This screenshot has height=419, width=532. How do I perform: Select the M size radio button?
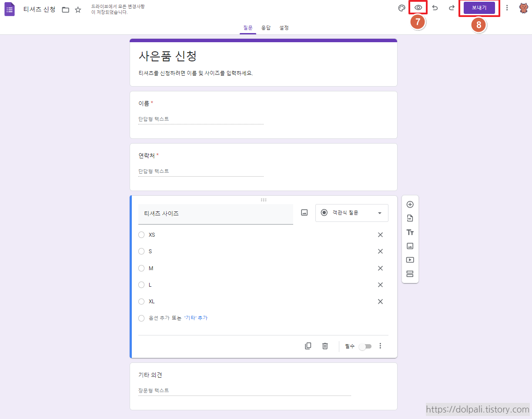141,268
